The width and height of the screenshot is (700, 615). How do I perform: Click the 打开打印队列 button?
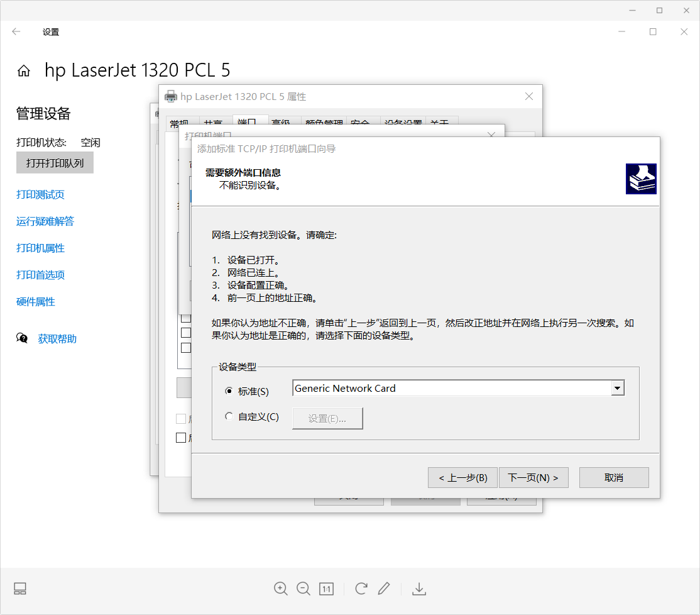coord(55,163)
